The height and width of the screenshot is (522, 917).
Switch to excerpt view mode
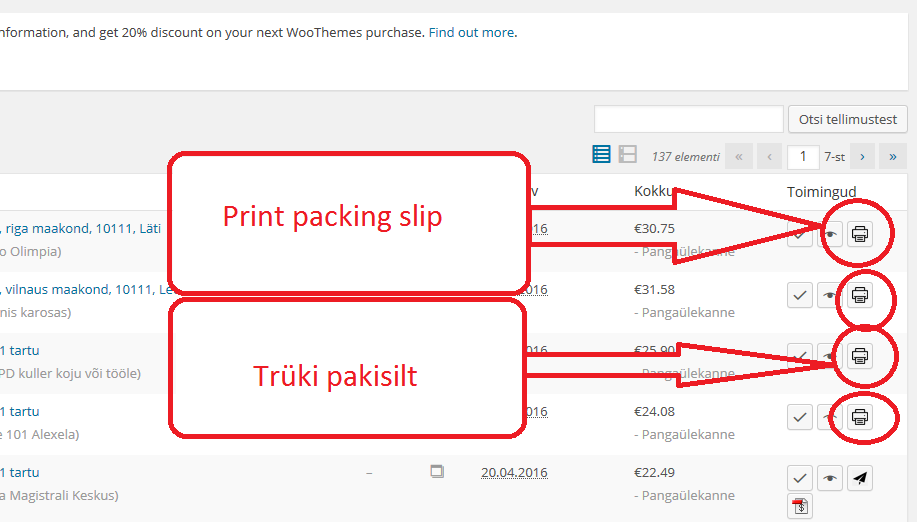tap(628, 154)
